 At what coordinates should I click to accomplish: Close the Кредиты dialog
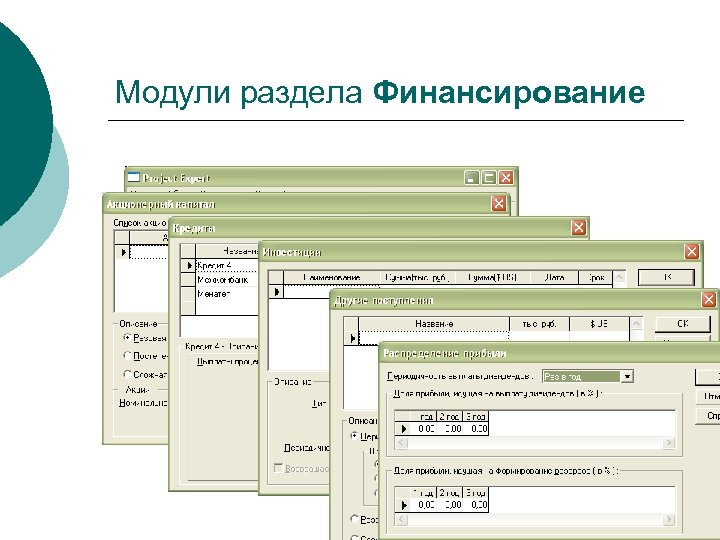pos(579,227)
